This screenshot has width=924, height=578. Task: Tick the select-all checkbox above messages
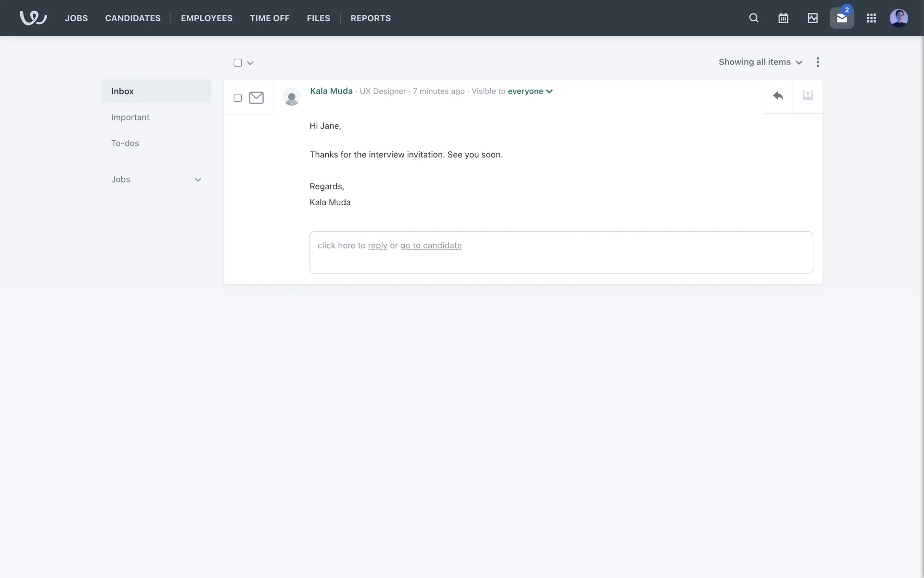tap(238, 63)
